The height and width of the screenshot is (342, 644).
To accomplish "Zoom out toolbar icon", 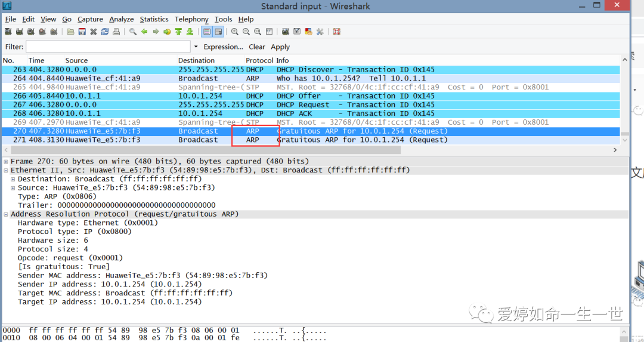I will pyautogui.click(x=246, y=32).
